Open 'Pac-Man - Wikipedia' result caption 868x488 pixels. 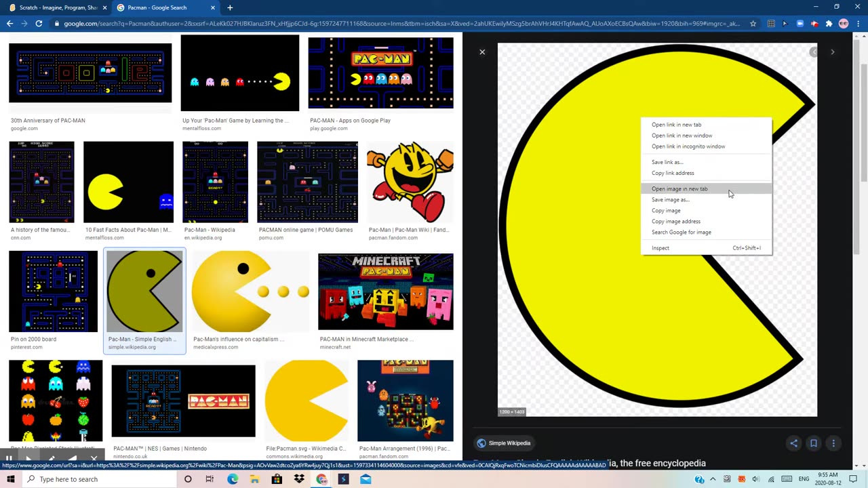pyautogui.click(x=210, y=230)
